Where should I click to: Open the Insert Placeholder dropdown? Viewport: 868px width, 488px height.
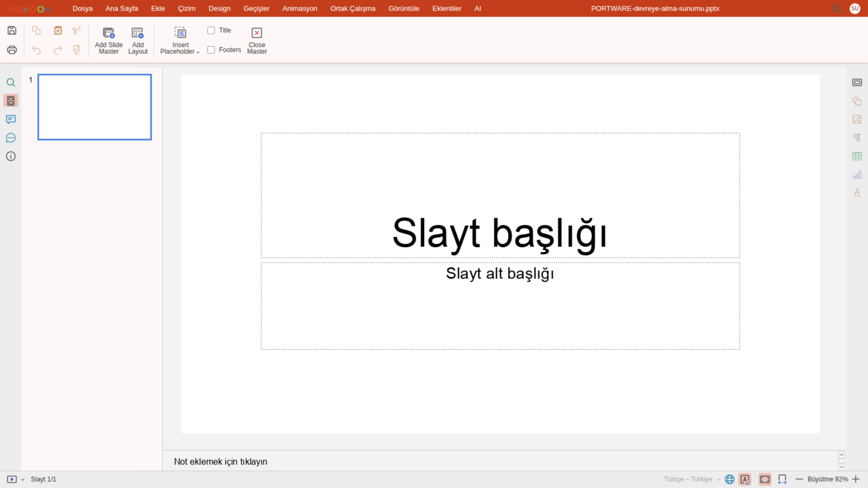coord(180,40)
